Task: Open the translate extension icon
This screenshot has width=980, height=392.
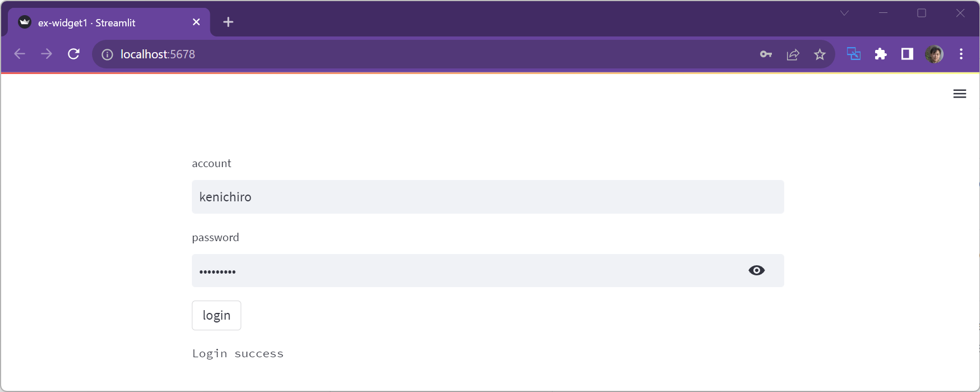Action: pos(853,54)
